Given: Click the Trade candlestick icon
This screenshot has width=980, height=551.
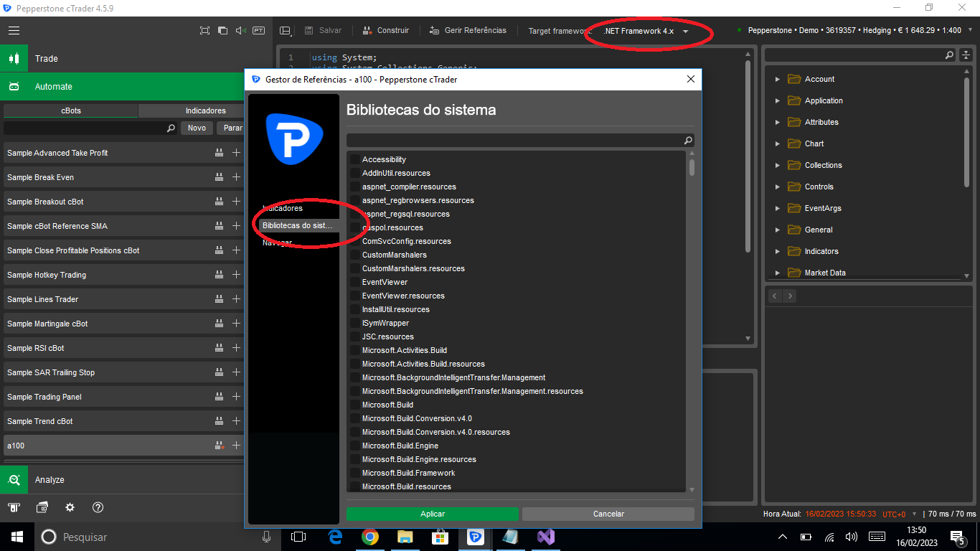Looking at the screenshot, I should click(x=14, y=59).
